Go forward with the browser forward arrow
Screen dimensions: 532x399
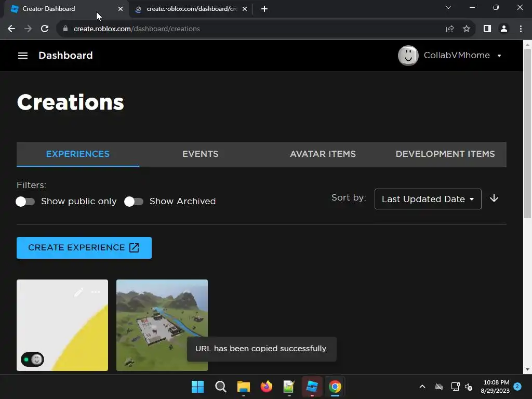tap(28, 29)
